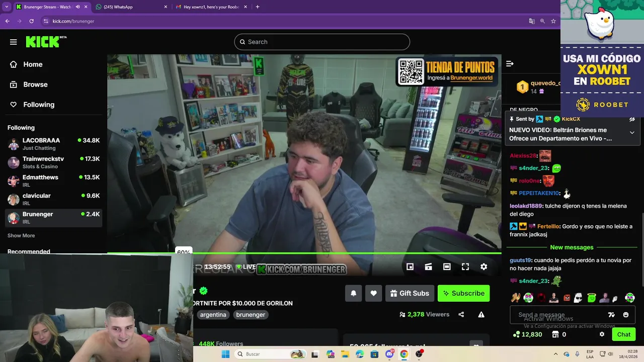Open LACOBRAAA channel
The width and height of the screenshot is (644, 362).
53,144
